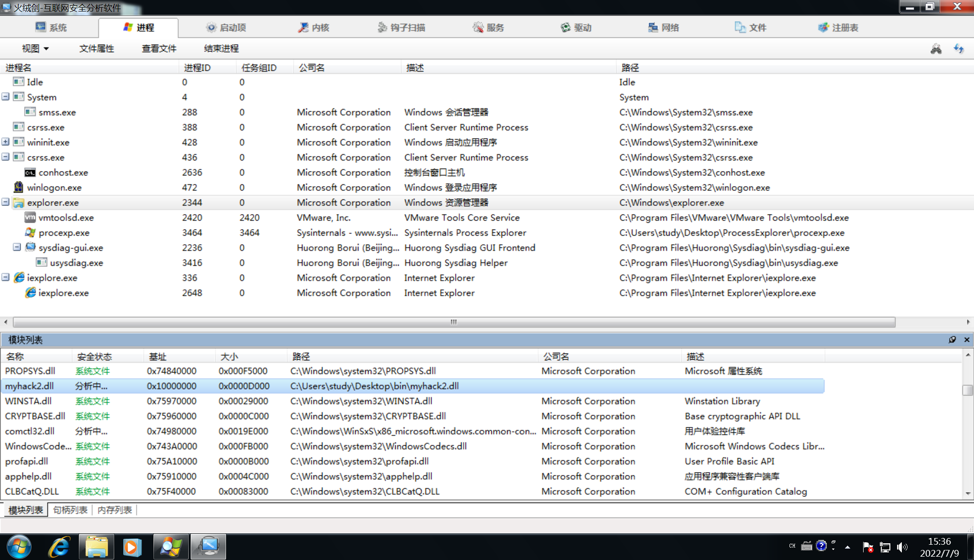Viewport: 974px width, 560px height.
Task: Click the 结束进程 button
Action: pos(221,49)
